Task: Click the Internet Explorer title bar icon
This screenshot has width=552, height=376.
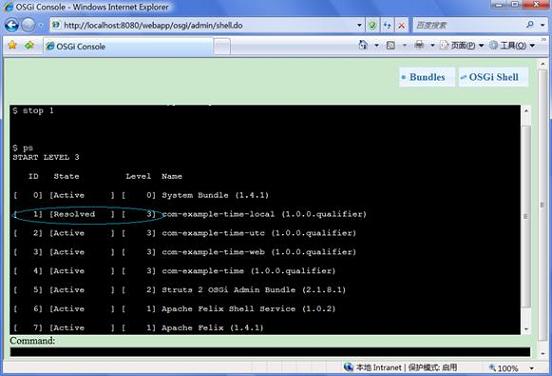Action: pyautogui.click(x=8, y=7)
